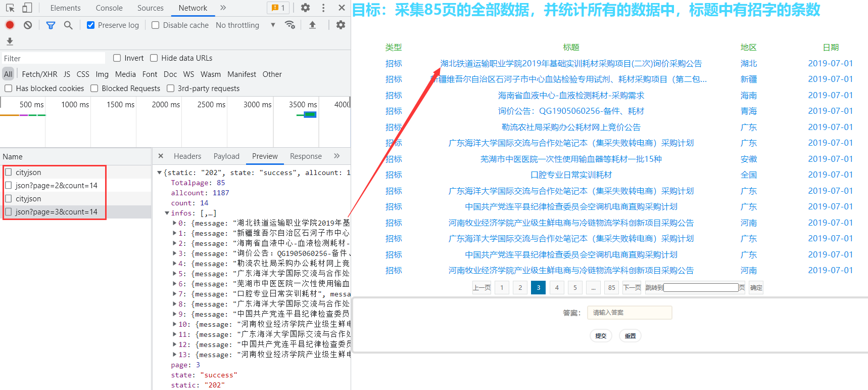Open the No throttling dropdown
The width and height of the screenshot is (868, 390).
click(x=245, y=25)
